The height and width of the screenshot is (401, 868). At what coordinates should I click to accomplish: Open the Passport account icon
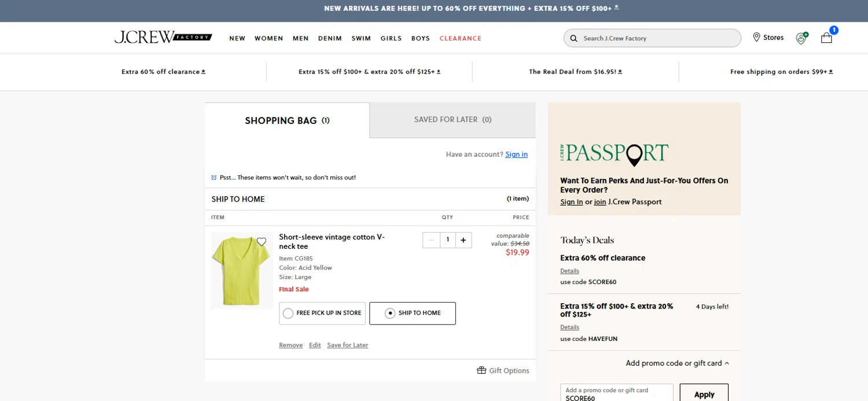click(801, 38)
